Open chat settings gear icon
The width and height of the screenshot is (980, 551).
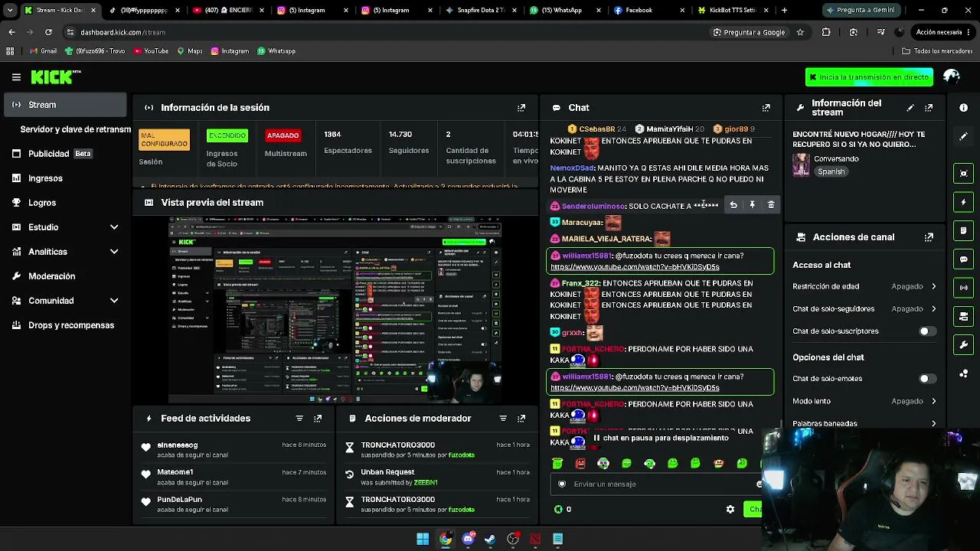coord(730,509)
